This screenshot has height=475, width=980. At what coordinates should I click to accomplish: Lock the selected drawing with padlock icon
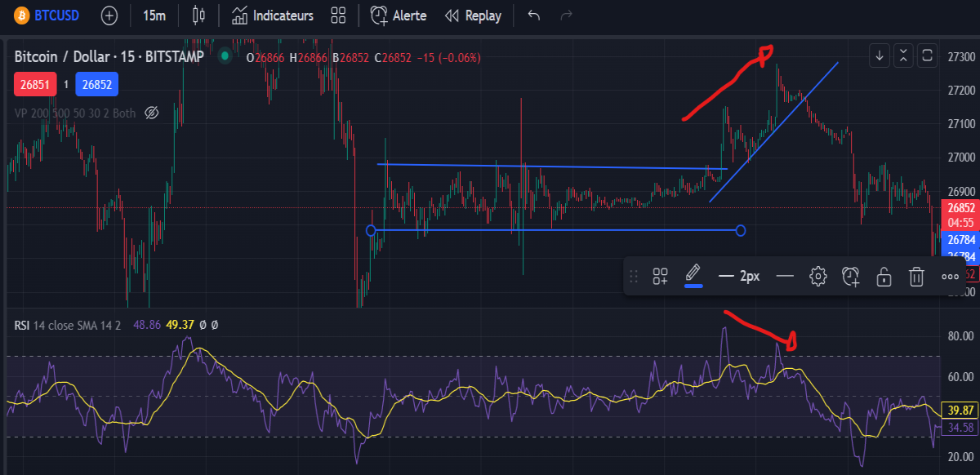(x=884, y=277)
